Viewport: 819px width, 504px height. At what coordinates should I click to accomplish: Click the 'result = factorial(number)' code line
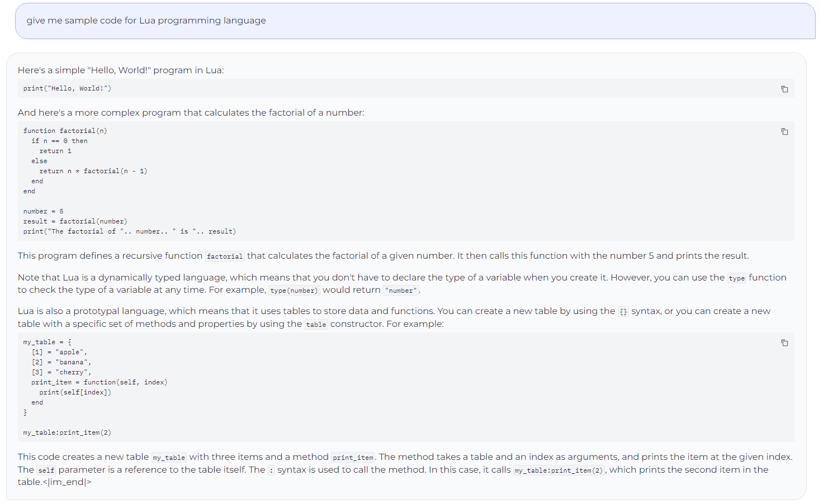[75, 221]
